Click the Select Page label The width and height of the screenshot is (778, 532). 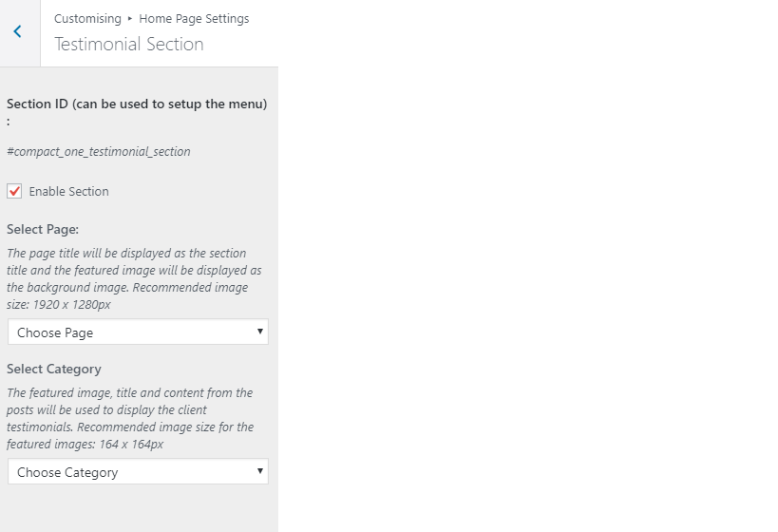(43, 229)
